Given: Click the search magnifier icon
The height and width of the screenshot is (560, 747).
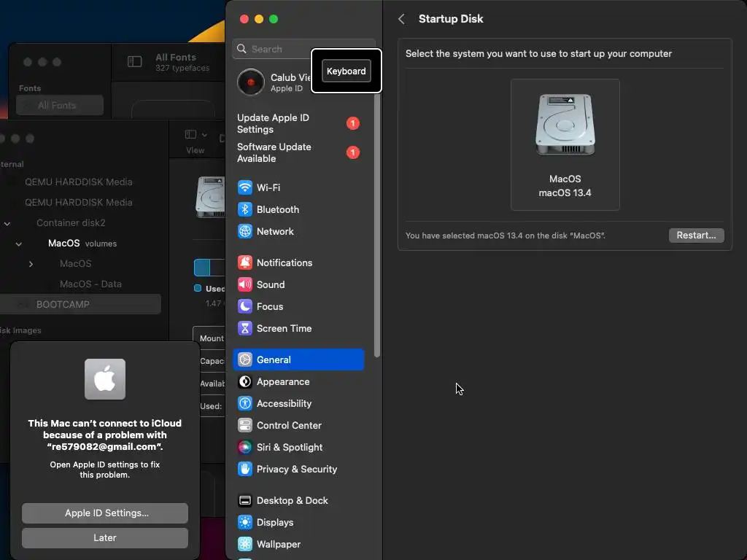Looking at the screenshot, I should pyautogui.click(x=241, y=49).
